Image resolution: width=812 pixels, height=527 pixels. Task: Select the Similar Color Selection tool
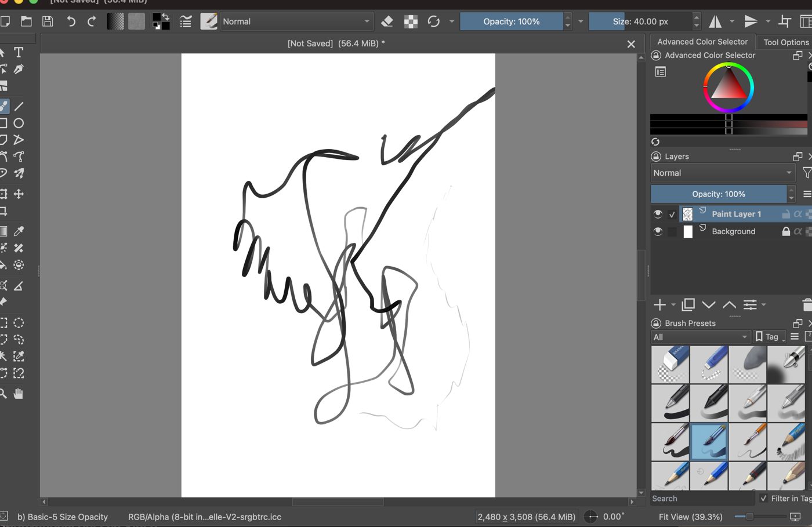tap(19, 357)
